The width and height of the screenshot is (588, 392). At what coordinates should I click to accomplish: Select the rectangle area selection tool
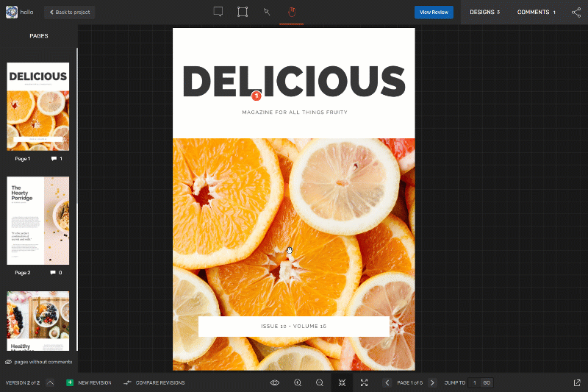click(243, 12)
